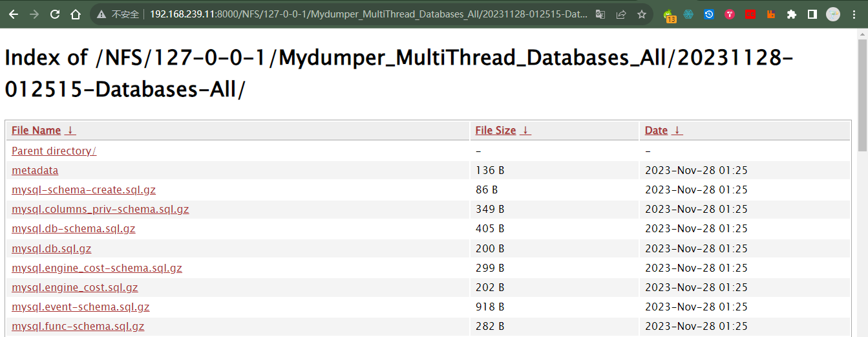Download mysql.engine_cost.sql.gz
The height and width of the screenshot is (337, 868).
coord(75,287)
